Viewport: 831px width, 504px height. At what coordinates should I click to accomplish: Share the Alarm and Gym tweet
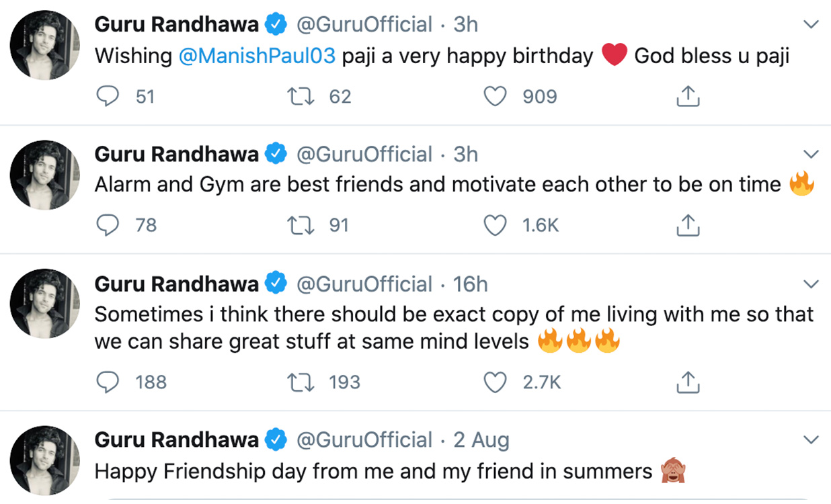[x=687, y=225]
